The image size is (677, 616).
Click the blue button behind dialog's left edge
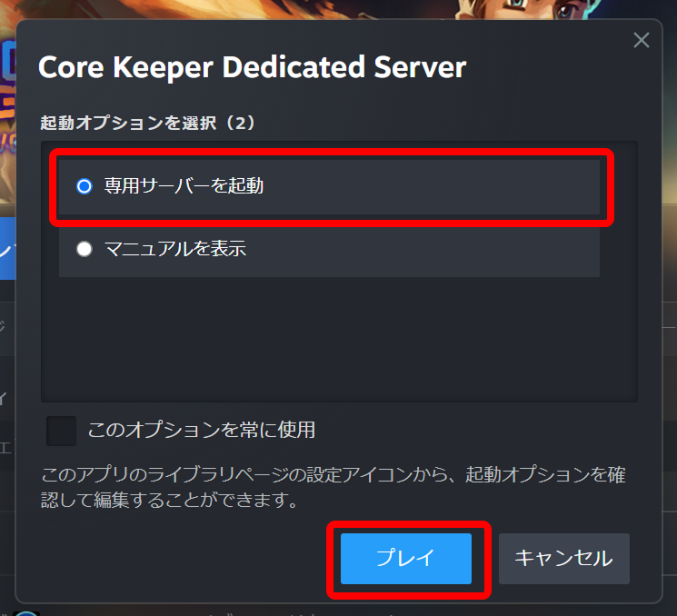(x=8, y=249)
